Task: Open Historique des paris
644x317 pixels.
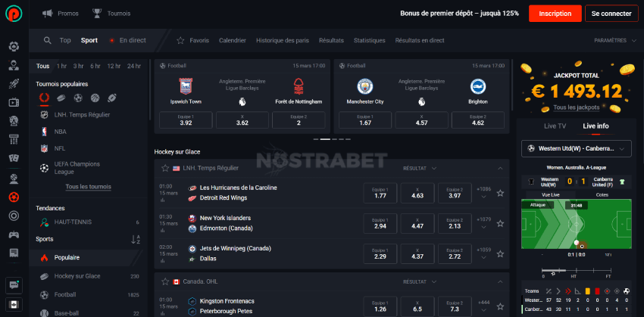Action: coord(283,40)
